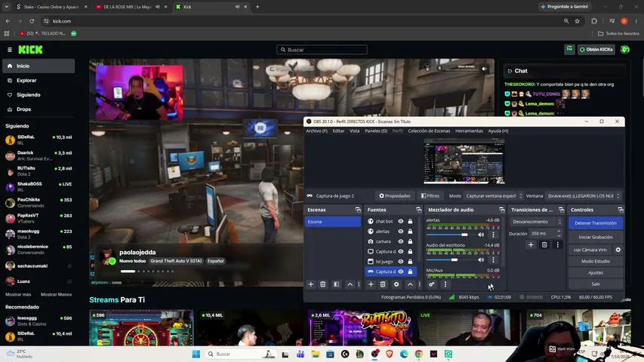Open advanced audio properties gears icon
Viewport: 644px width, 362px height.
432,284
